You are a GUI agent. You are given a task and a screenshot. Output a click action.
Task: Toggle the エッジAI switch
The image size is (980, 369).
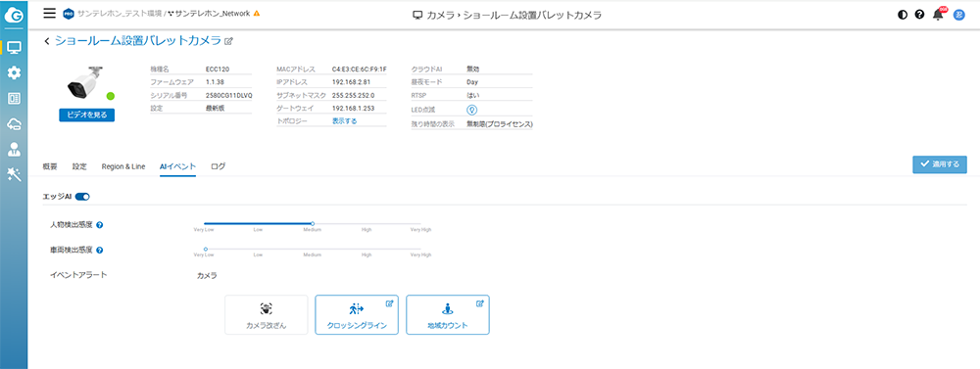tap(82, 197)
